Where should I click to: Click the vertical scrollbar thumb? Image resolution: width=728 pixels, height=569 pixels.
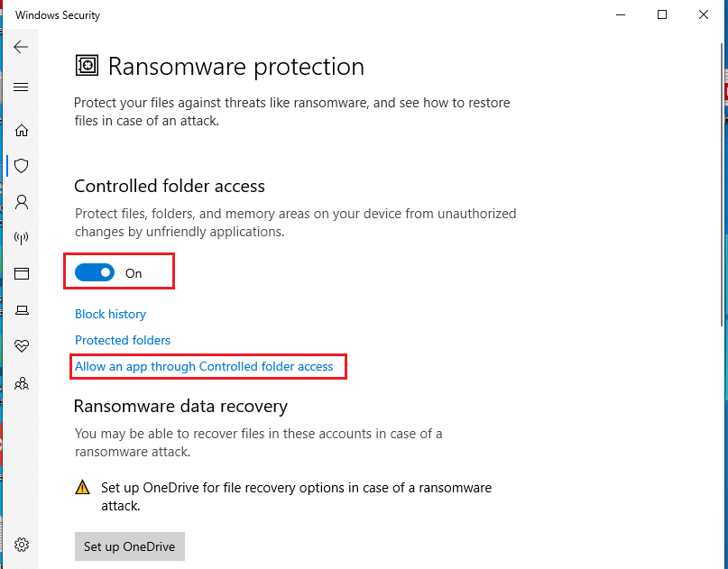722,185
